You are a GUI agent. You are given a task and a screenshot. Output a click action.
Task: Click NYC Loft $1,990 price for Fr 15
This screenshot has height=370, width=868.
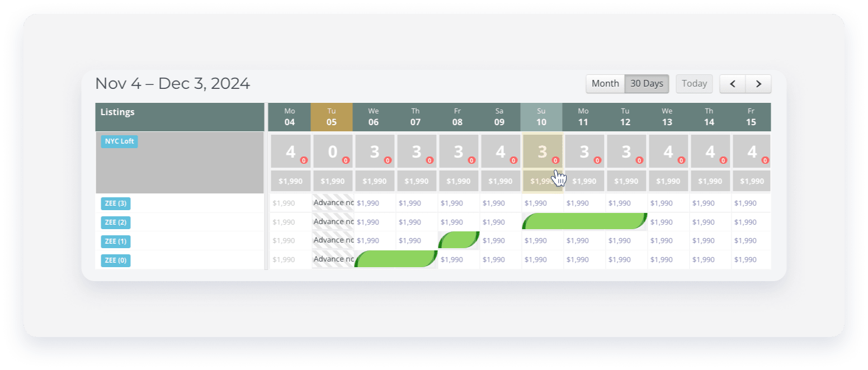click(x=752, y=181)
